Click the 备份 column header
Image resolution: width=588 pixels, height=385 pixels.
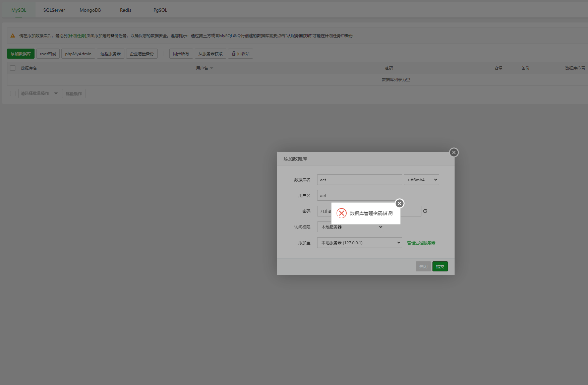[525, 68]
